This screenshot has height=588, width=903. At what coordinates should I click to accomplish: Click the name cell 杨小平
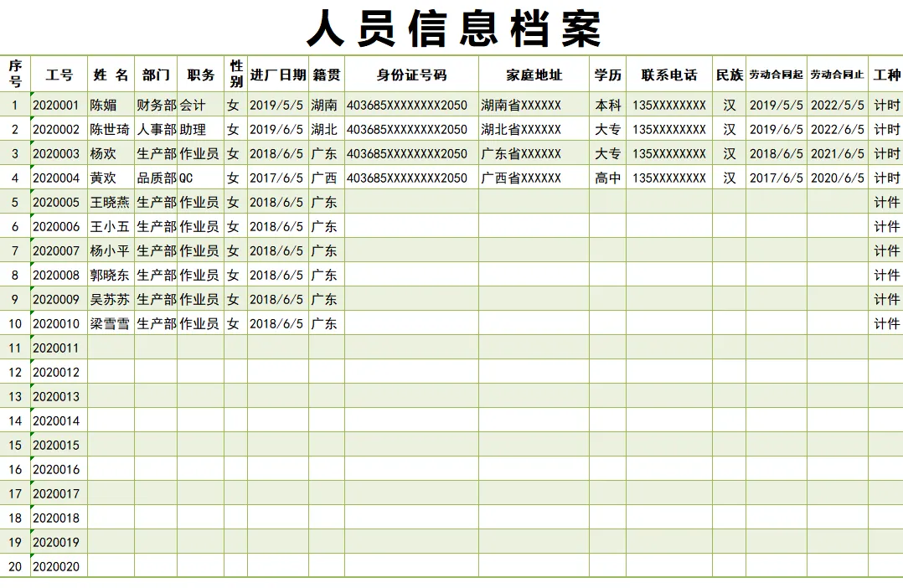click(x=111, y=250)
